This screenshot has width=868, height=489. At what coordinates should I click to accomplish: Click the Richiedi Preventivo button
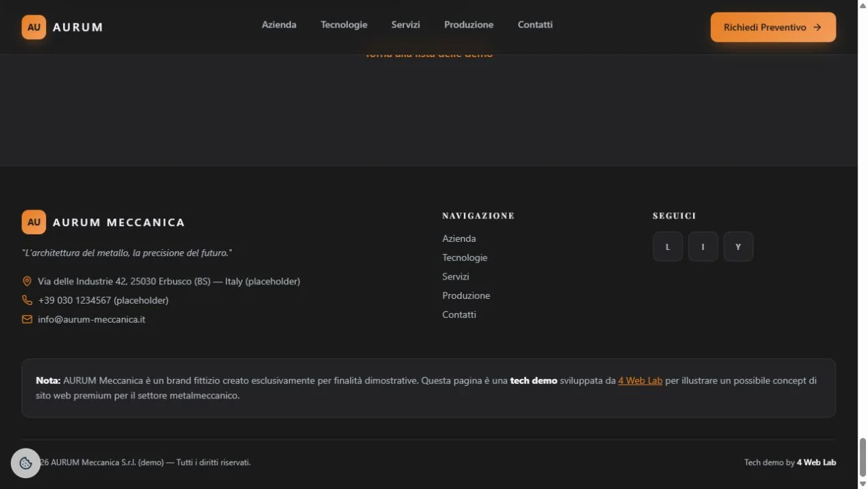(x=773, y=27)
